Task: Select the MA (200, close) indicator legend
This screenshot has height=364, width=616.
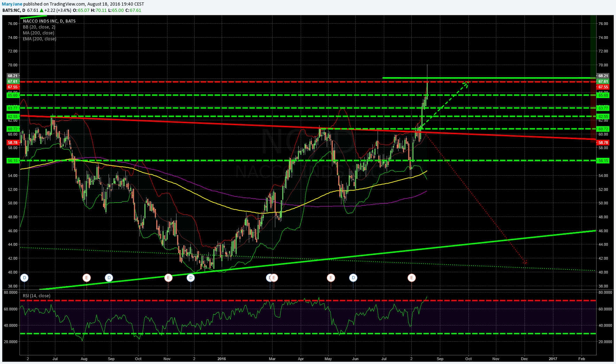Action: 38,33
